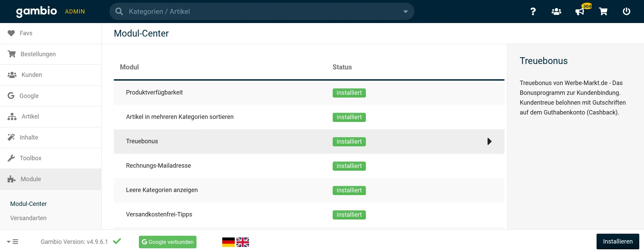This screenshot has height=252, width=644.
Task: Select the Produktverfügbarkeit module row
Action: point(154,92)
